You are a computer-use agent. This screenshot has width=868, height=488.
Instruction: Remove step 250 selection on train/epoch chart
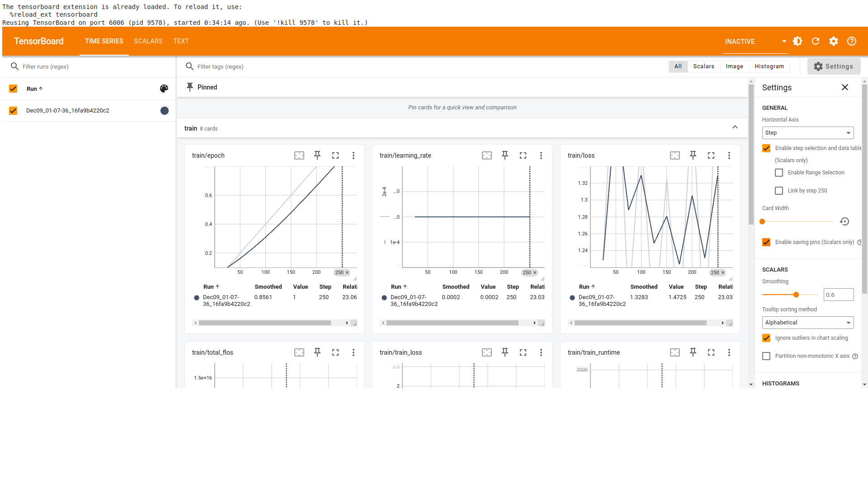tap(347, 272)
